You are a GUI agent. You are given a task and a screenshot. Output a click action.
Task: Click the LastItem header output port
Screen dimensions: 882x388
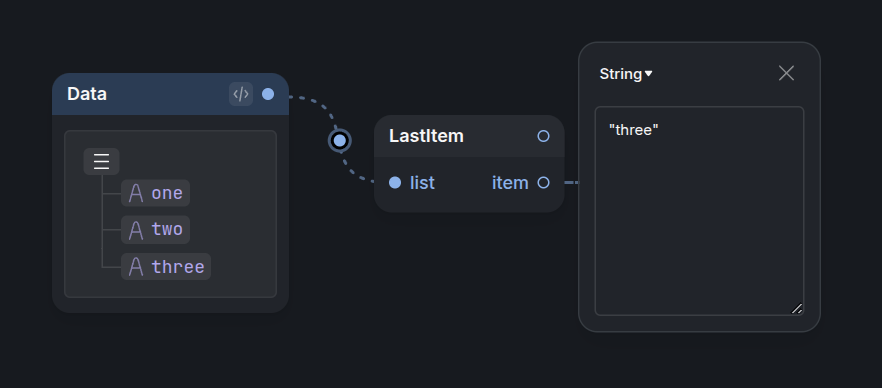tap(543, 136)
